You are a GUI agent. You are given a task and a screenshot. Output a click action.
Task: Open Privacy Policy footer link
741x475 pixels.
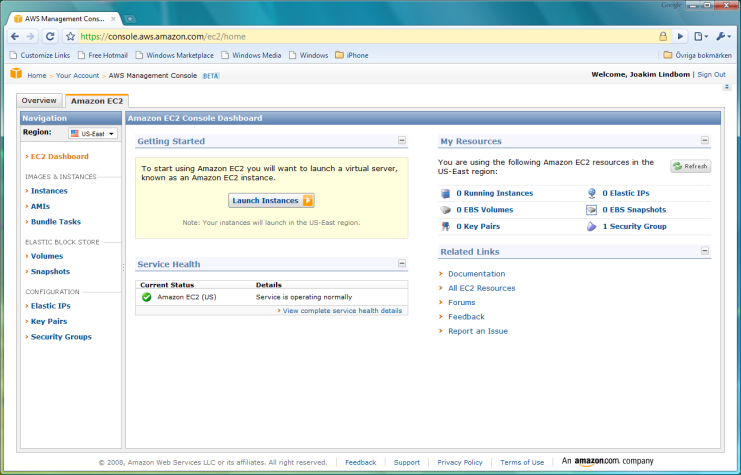pyautogui.click(x=460, y=462)
